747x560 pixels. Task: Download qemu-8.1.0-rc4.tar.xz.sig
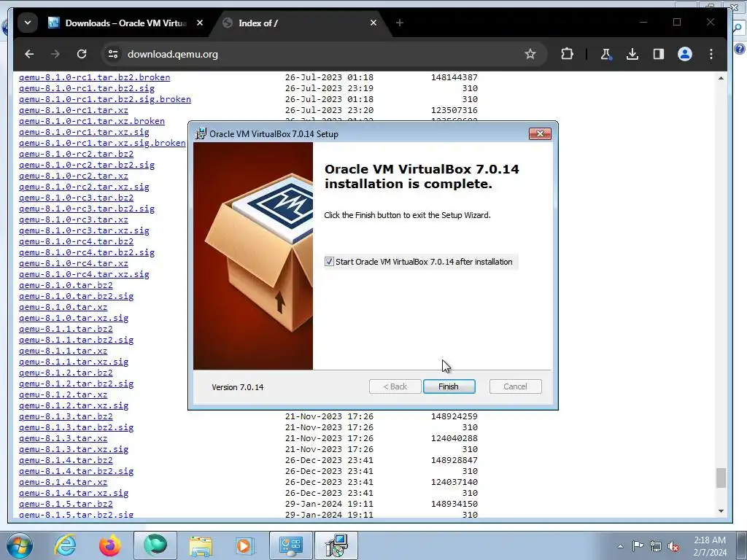pyautogui.click(x=84, y=274)
